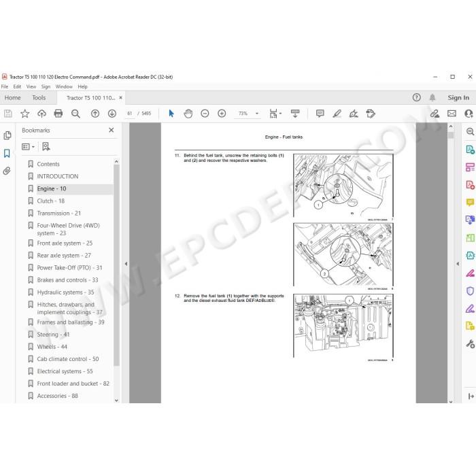Open Contents bookmark

click(48, 164)
